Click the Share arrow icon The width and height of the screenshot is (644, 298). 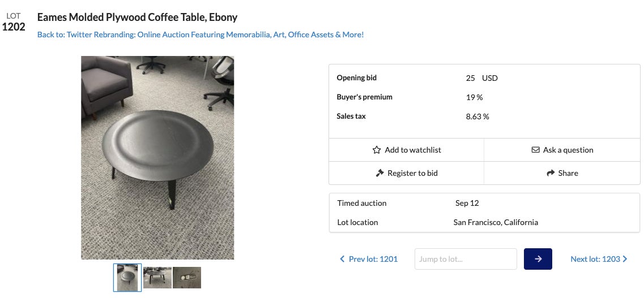click(x=550, y=173)
